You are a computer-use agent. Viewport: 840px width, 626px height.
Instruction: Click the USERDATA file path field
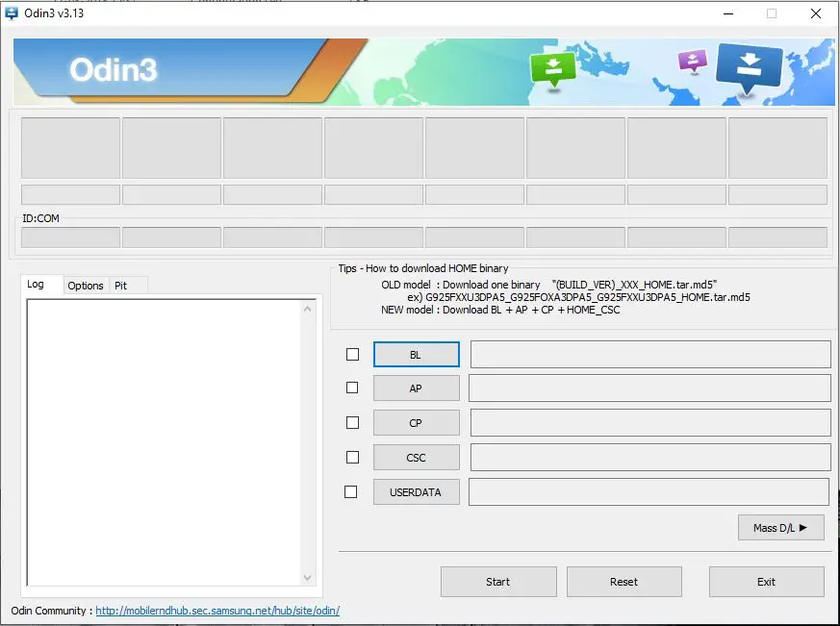(x=649, y=491)
